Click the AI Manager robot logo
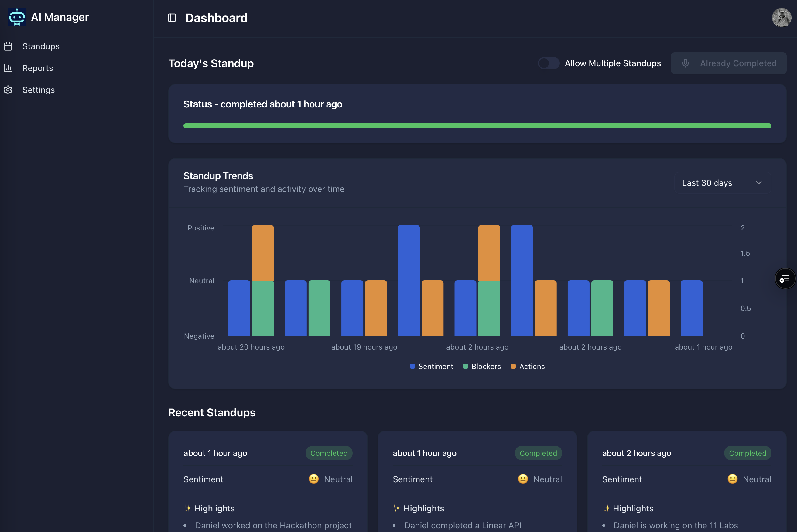This screenshot has width=797, height=532. tap(17, 17)
